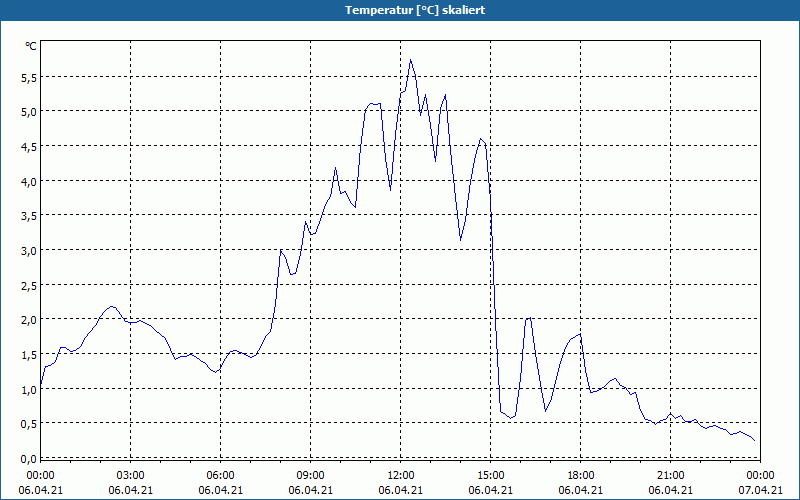Screen dimensions: 800x500
Task: Select the 5,0 y-axis label
Action: pyautogui.click(x=29, y=112)
